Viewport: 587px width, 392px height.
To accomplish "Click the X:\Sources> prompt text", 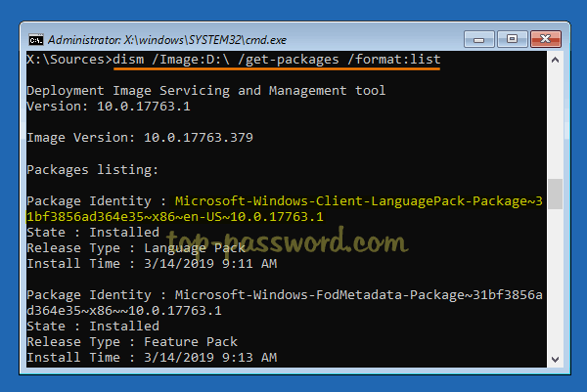I will 68,61.
